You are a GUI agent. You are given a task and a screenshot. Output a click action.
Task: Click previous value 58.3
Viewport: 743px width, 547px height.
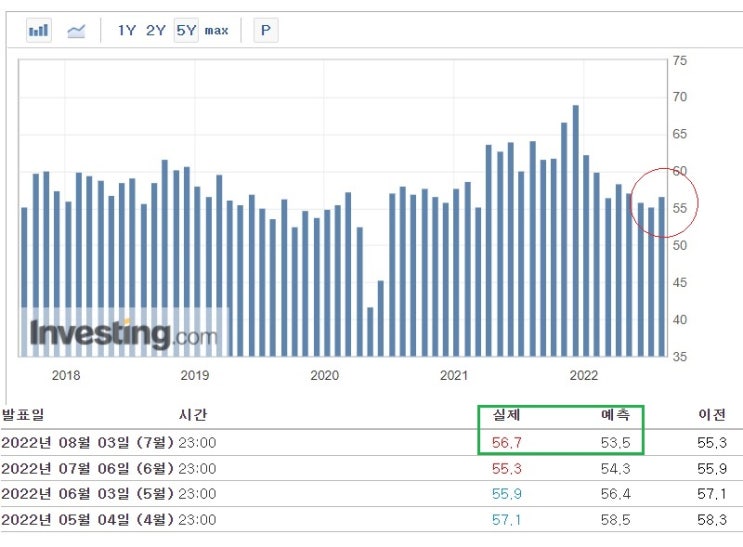point(712,520)
